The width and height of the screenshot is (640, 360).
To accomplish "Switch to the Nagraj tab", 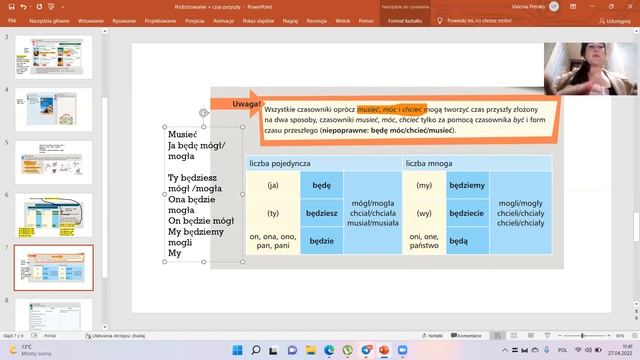I will 290,20.
